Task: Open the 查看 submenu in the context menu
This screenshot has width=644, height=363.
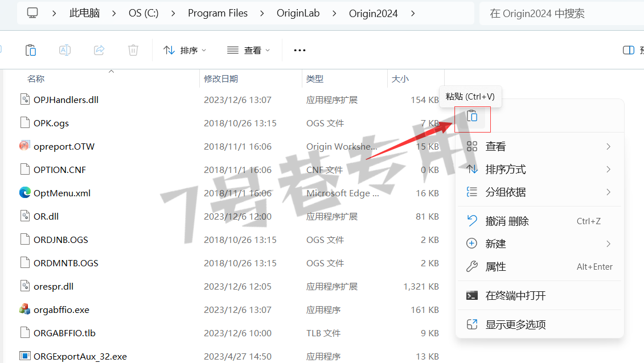Action: tap(540, 146)
